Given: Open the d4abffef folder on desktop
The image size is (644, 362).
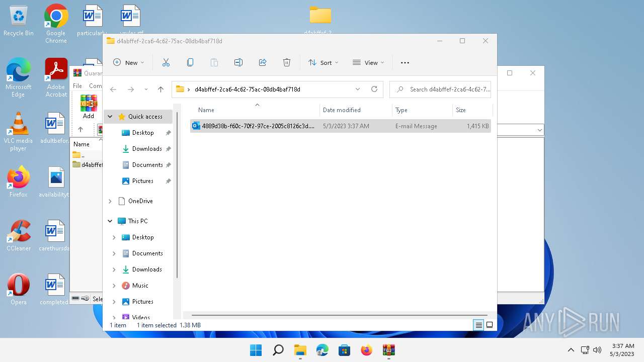Looking at the screenshot, I should [320, 20].
